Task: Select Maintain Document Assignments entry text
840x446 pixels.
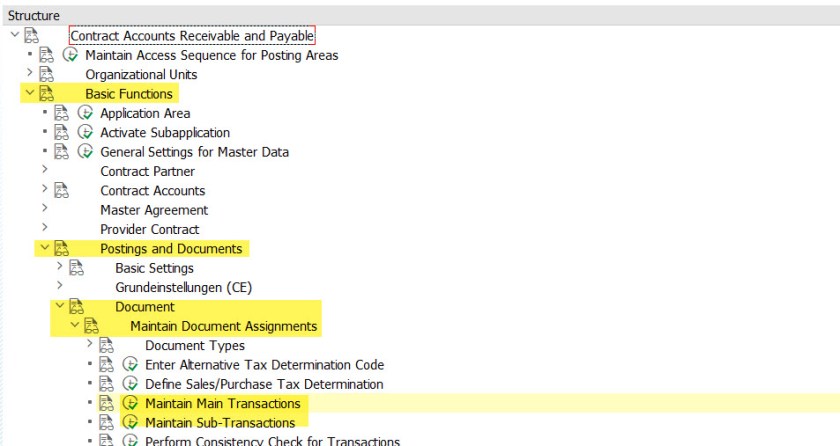Action: coord(224,326)
